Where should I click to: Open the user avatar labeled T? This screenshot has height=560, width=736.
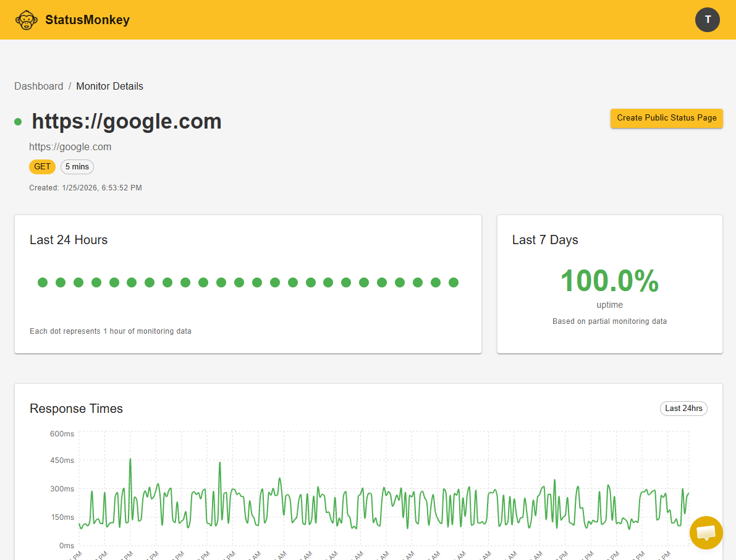[708, 20]
